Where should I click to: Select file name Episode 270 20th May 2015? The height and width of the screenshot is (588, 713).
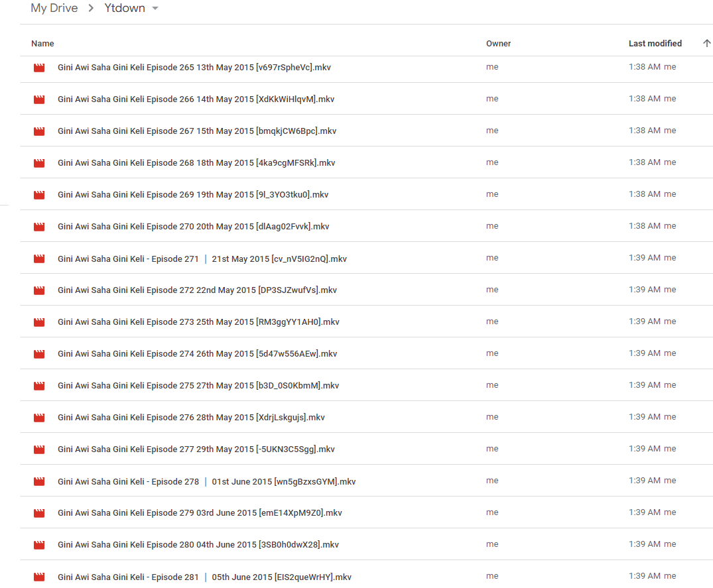pos(193,226)
